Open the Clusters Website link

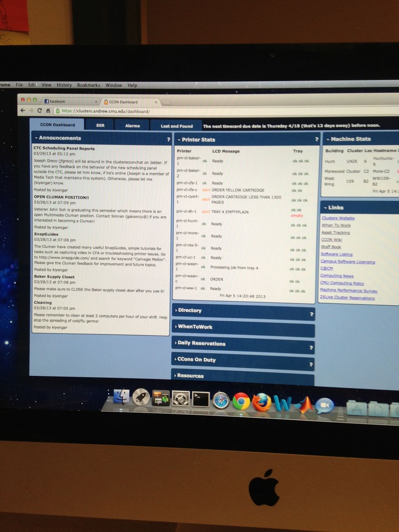pos(338,218)
